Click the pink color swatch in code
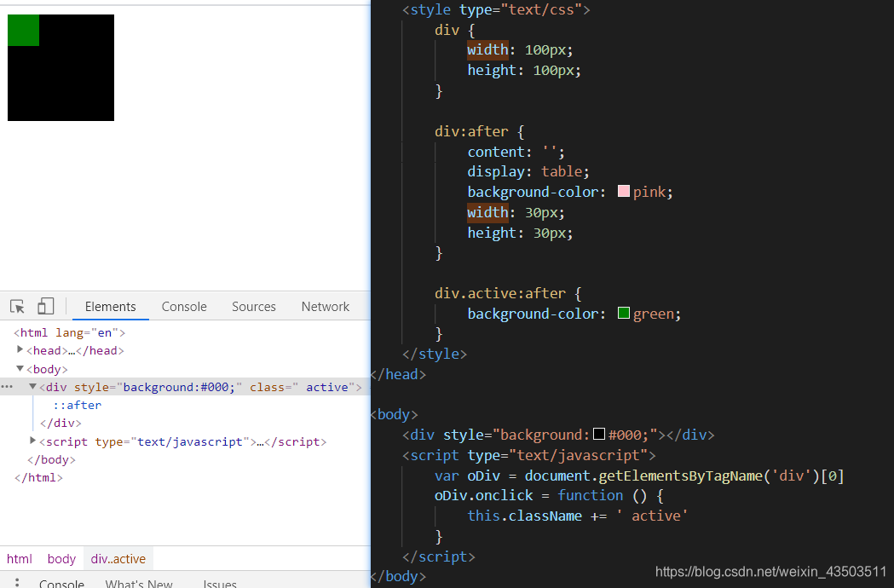This screenshot has height=588, width=894. (x=624, y=191)
